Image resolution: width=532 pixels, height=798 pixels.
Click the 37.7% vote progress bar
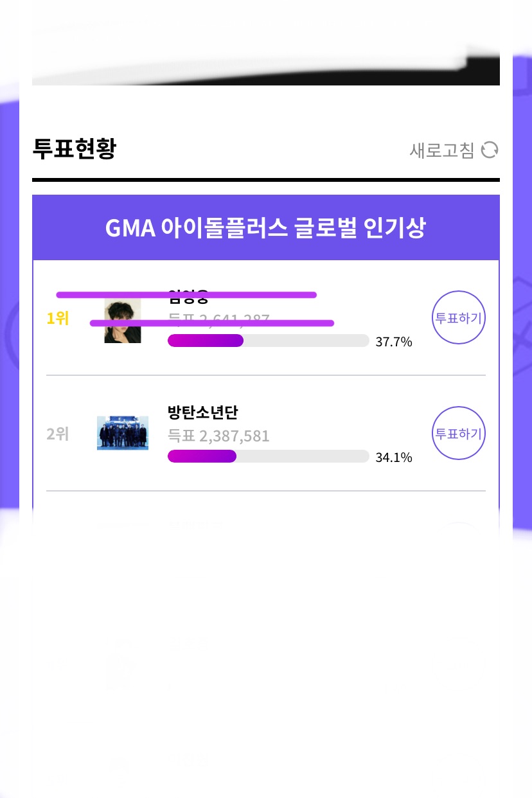(268, 341)
